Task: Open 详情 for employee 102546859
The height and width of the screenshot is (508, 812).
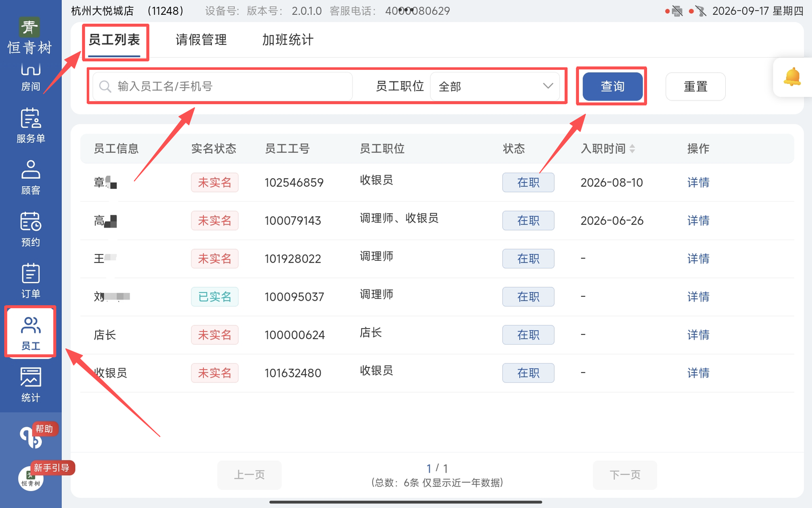Action: [698, 183]
